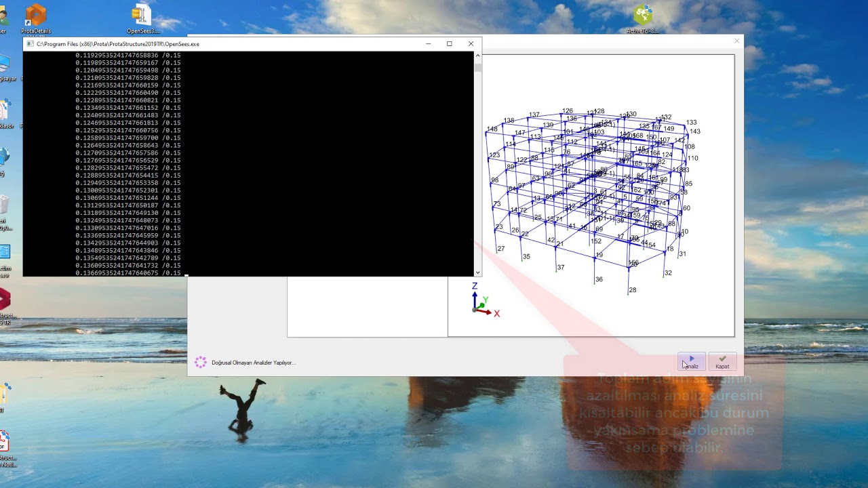This screenshot has height=488, width=868.
Task: Click the XYZ axis indicator in viewer
Action: click(x=484, y=300)
